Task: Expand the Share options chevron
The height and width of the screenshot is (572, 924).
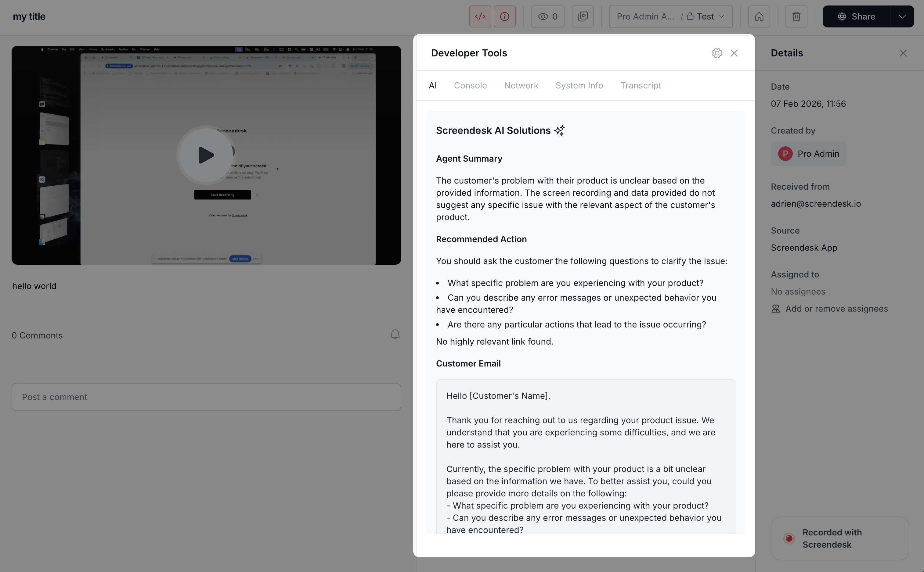Action: 902,17
